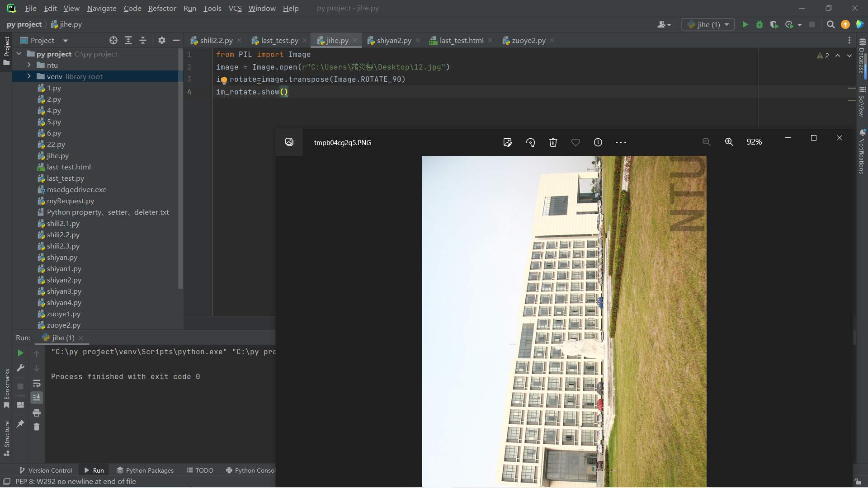Run jihe.py with coverage using the shield icon
The image size is (868, 488).
[x=774, y=24]
